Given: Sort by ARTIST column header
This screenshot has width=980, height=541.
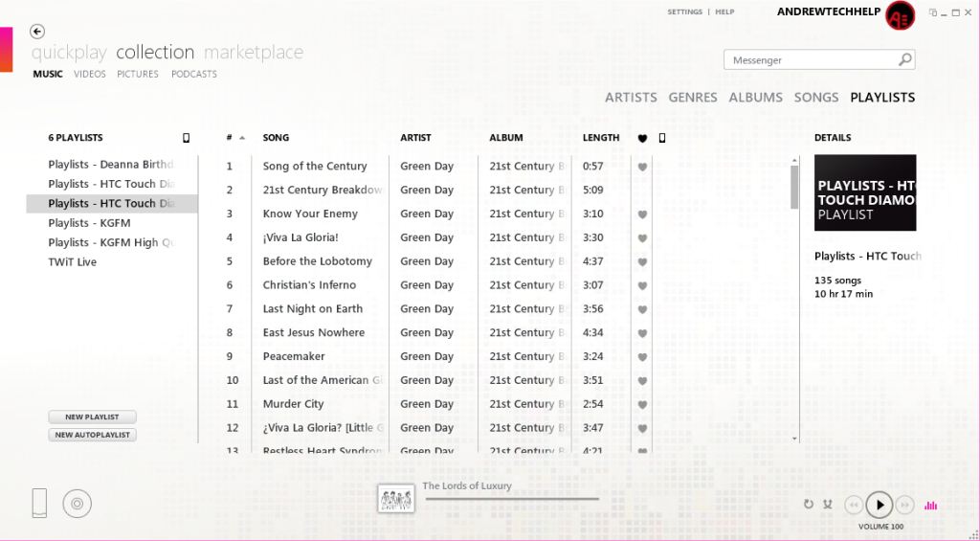Looking at the screenshot, I should click(415, 138).
